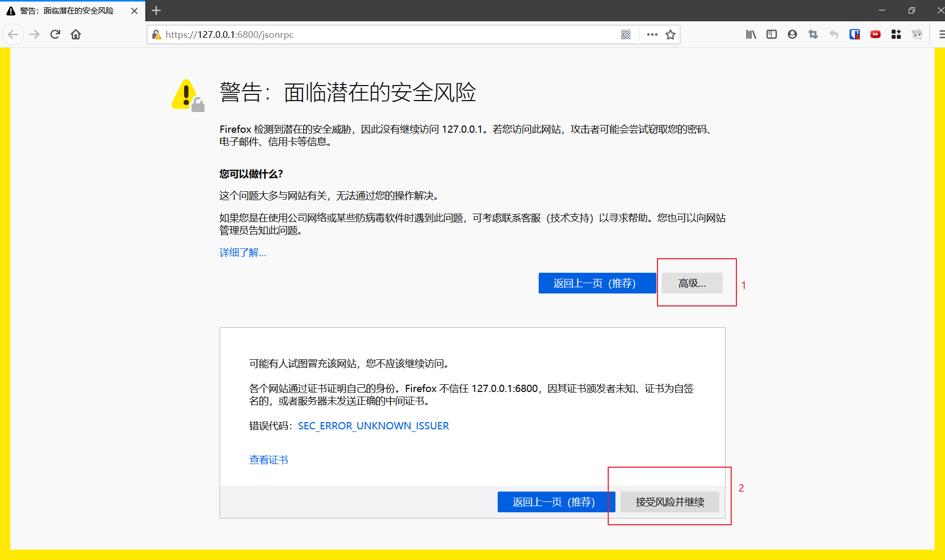This screenshot has width=945, height=560.
Task: Open the Firefox hamburger application menu
Action: click(x=941, y=35)
